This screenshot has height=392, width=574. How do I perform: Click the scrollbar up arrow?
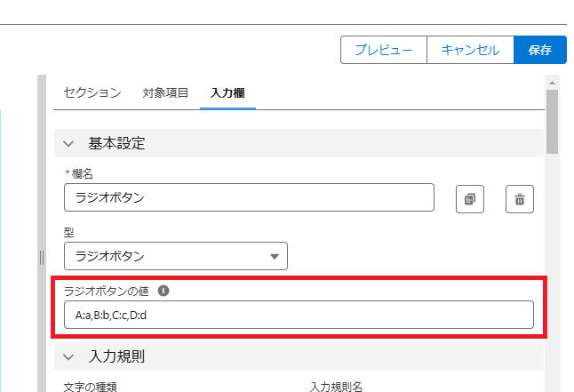552,83
